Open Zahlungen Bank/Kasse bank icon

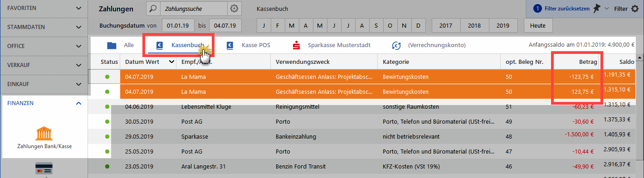point(44,133)
